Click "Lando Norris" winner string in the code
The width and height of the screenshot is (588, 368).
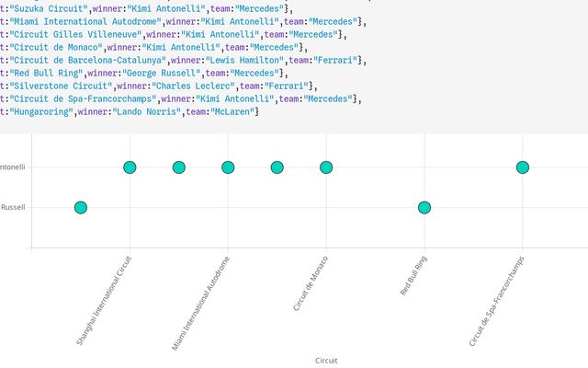(147, 111)
